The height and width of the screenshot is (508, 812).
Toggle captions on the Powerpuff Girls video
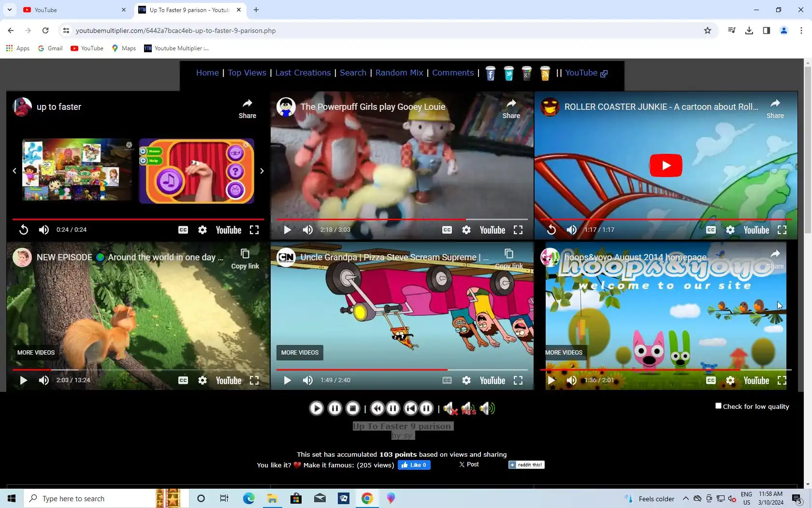click(447, 230)
